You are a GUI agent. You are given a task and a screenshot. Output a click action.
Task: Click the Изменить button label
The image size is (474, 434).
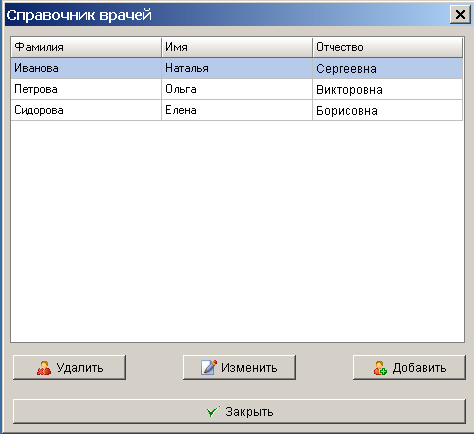click(x=249, y=368)
